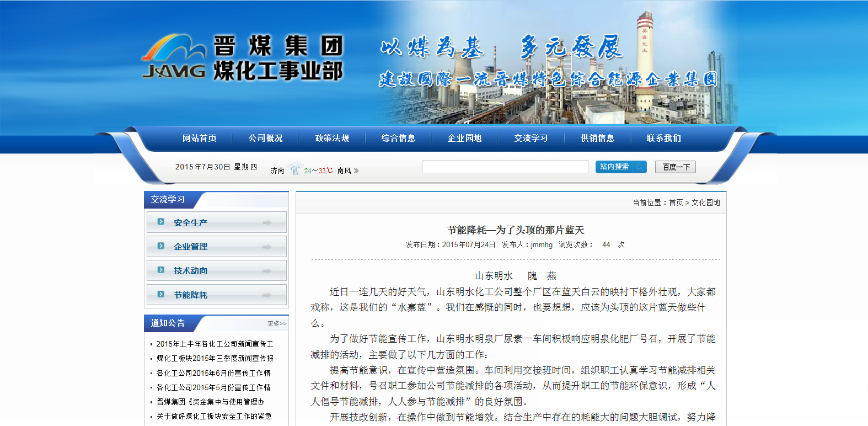The image size is (868, 426).
Task: Click the publish date 2015年07月24日
Action: click(469, 245)
